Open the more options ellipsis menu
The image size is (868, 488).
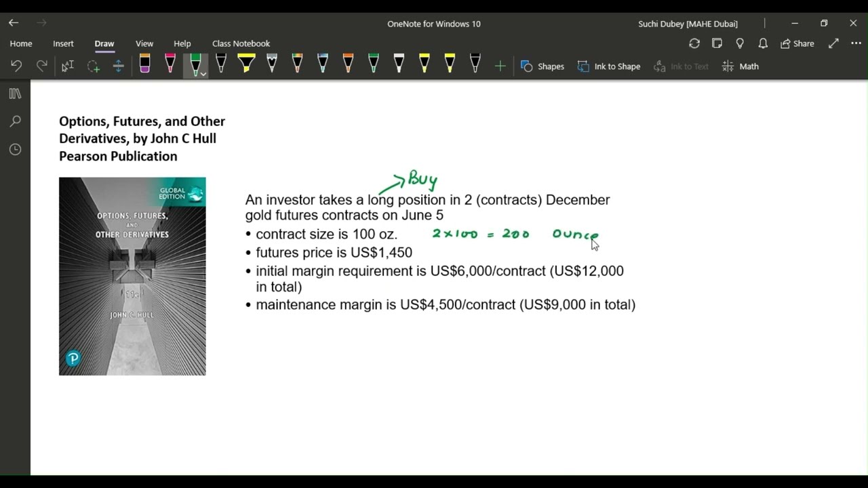coord(856,43)
